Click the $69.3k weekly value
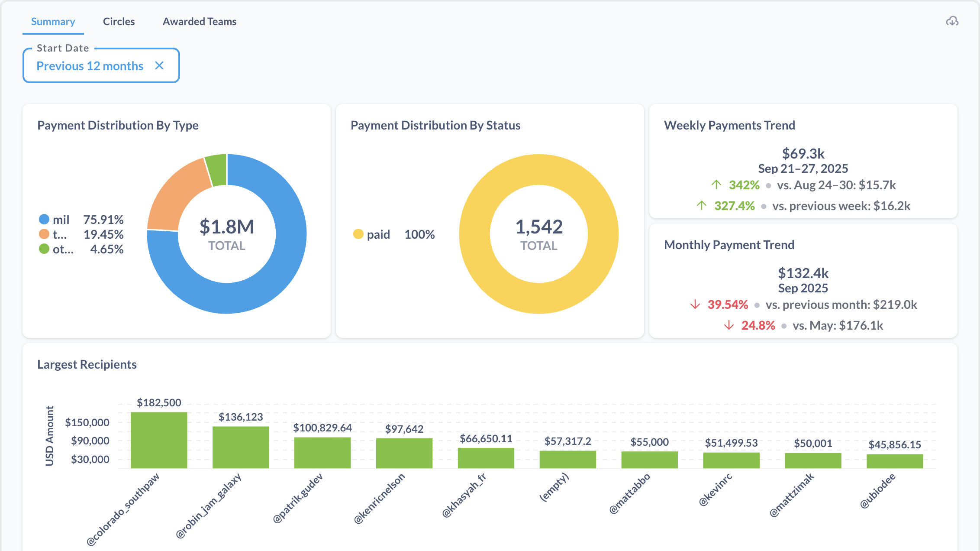The height and width of the screenshot is (551, 980). coord(803,153)
